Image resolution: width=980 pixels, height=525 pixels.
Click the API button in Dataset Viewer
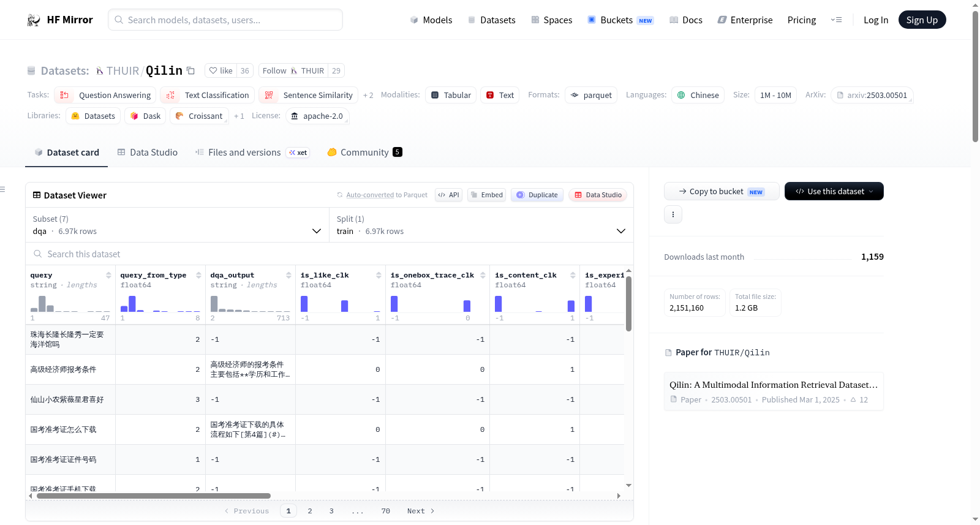click(448, 195)
